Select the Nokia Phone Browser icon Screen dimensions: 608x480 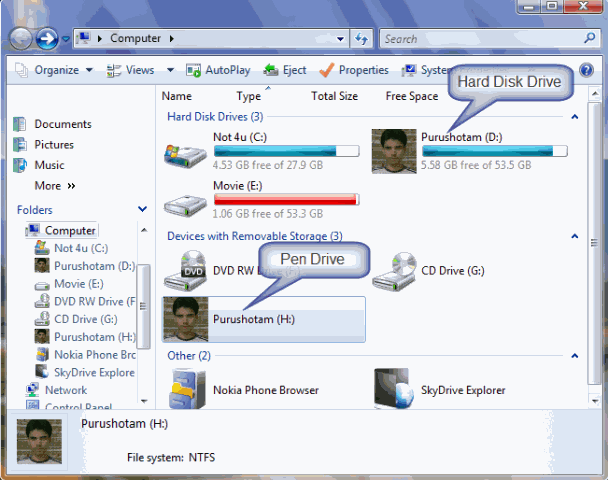(187, 389)
